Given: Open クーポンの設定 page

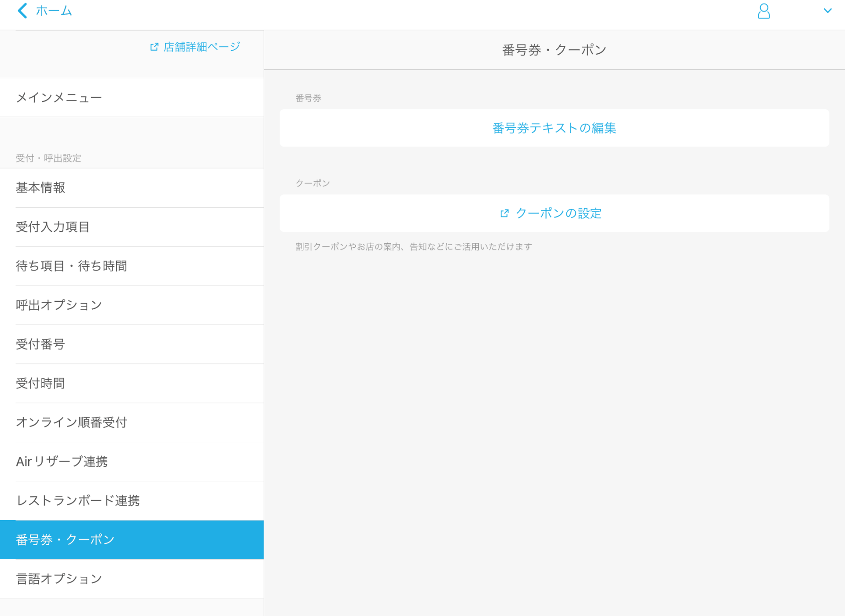Looking at the screenshot, I should (559, 213).
